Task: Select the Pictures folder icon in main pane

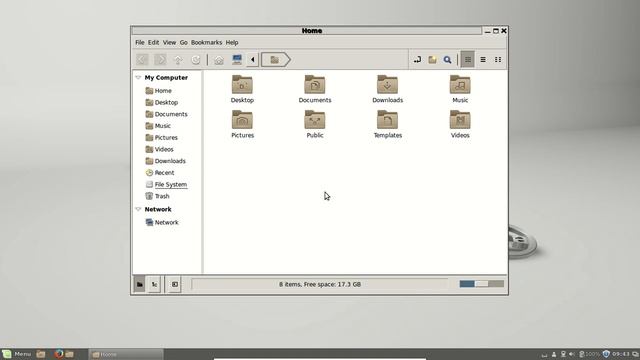Action: tap(242, 120)
